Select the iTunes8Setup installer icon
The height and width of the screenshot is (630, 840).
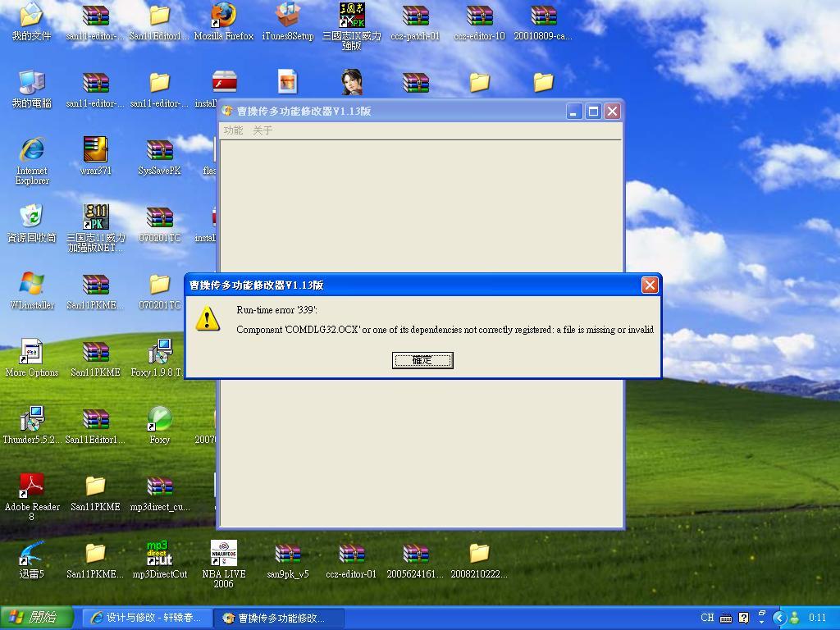pos(287,16)
